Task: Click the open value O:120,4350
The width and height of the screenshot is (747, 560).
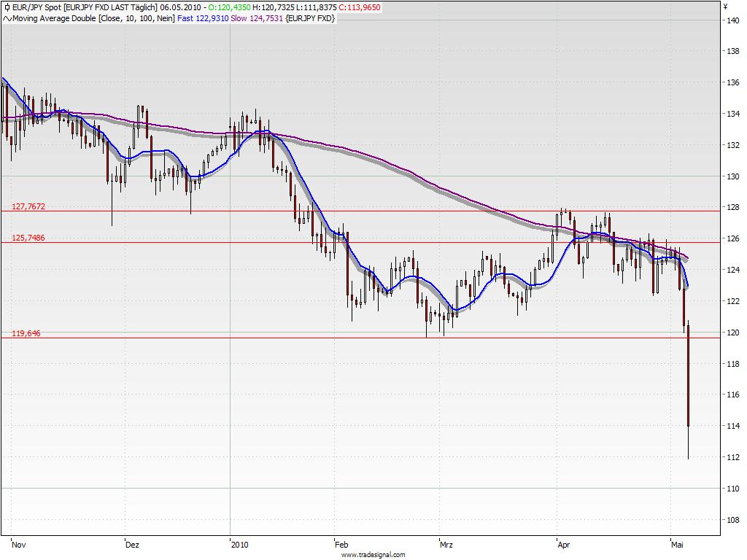Action: click(229, 7)
